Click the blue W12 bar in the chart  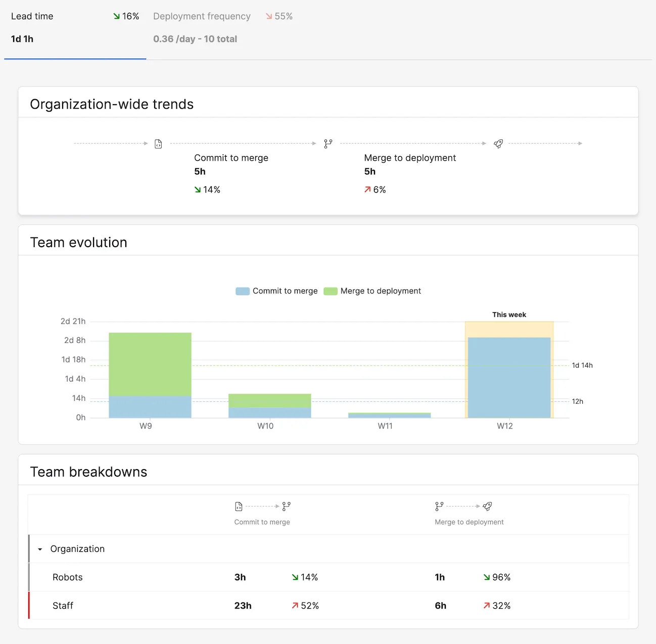click(509, 378)
